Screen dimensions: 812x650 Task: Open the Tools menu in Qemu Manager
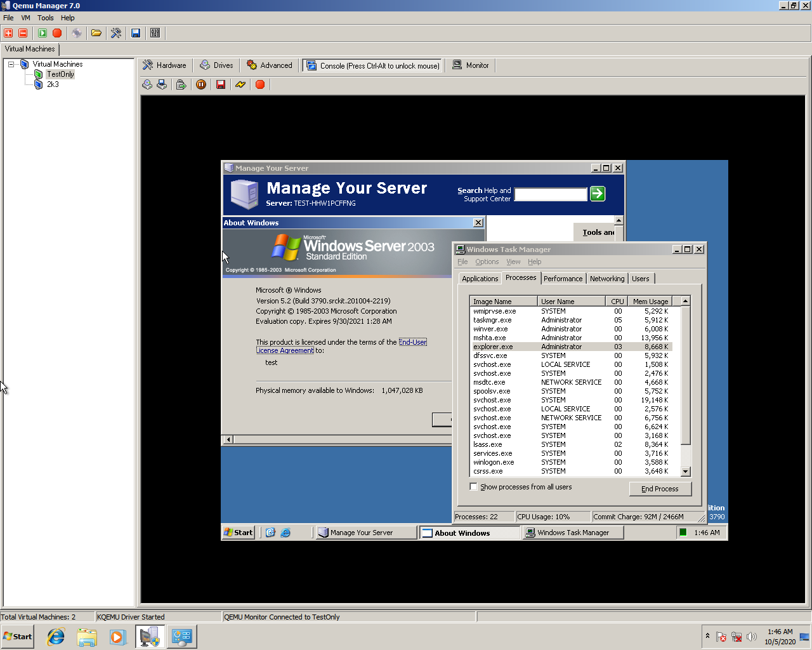[x=46, y=18]
